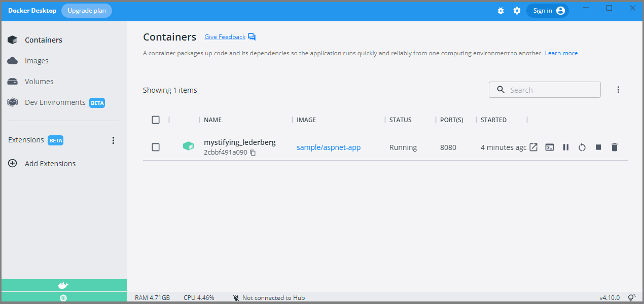Click the Showing 1 items label
This screenshot has height=304, width=644.
pyautogui.click(x=170, y=90)
